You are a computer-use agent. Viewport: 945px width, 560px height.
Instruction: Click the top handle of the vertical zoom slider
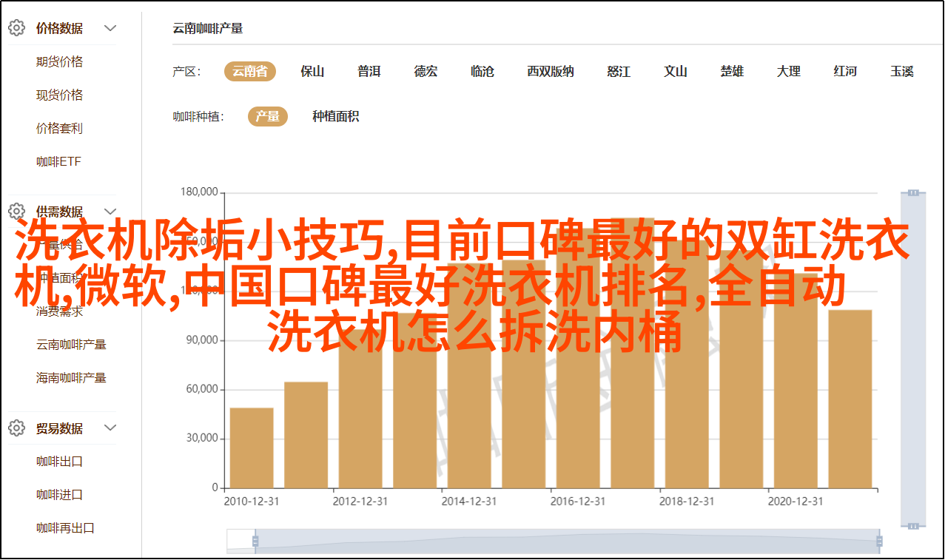(913, 192)
